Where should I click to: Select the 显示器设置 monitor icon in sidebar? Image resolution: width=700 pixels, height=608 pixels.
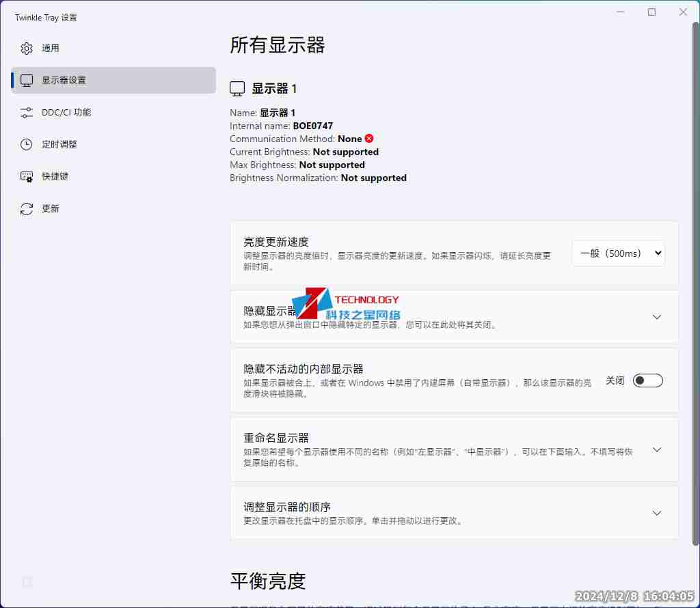pos(26,80)
